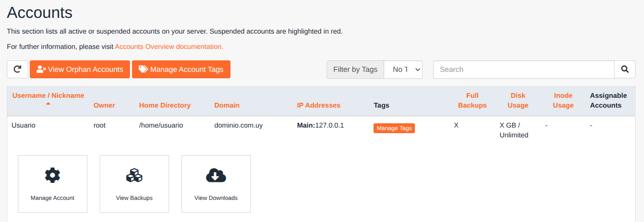Click the refresh accounts icon button

[17, 69]
